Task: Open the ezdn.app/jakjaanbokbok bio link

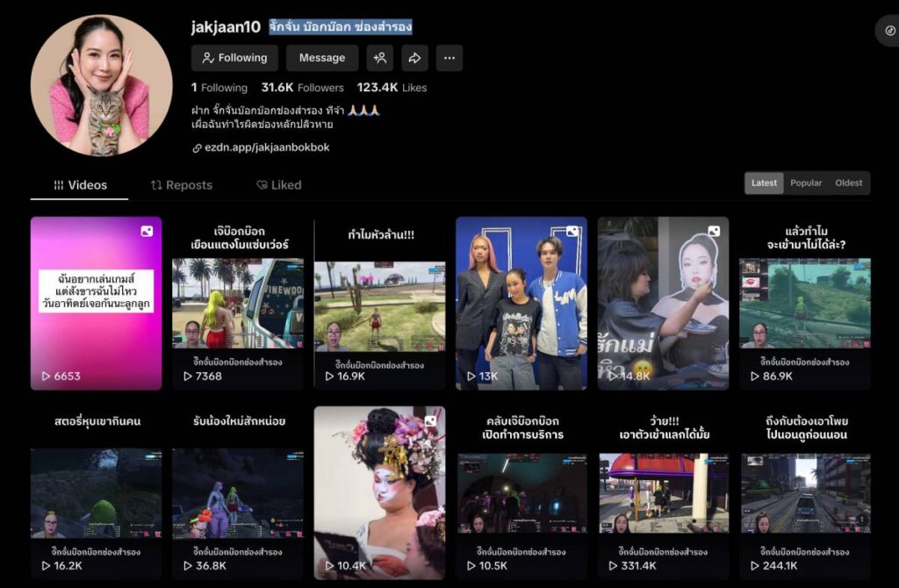Action: [266, 147]
